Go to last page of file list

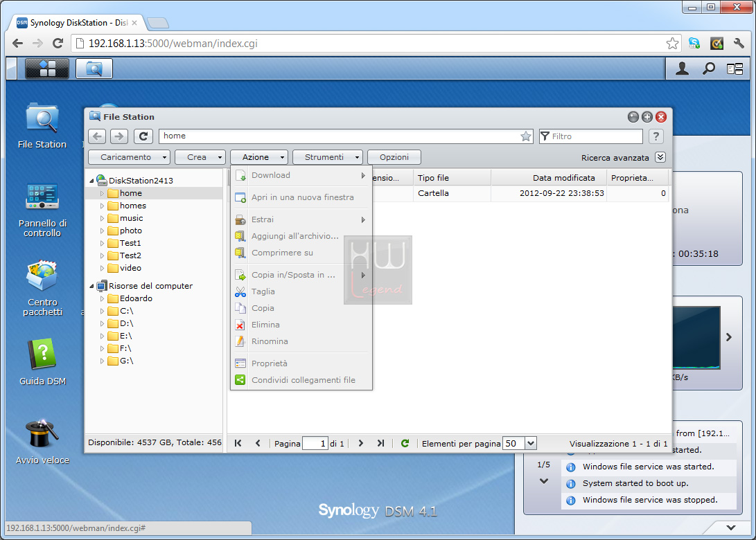point(380,443)
